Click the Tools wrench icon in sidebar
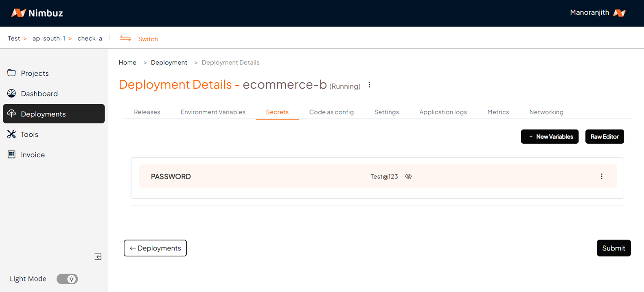Viewport: 644px width, 292px height. point(11,134)
